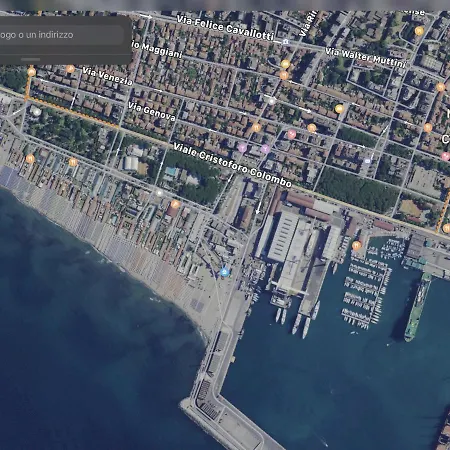Click the Via Walter Muttini street label

366,58
